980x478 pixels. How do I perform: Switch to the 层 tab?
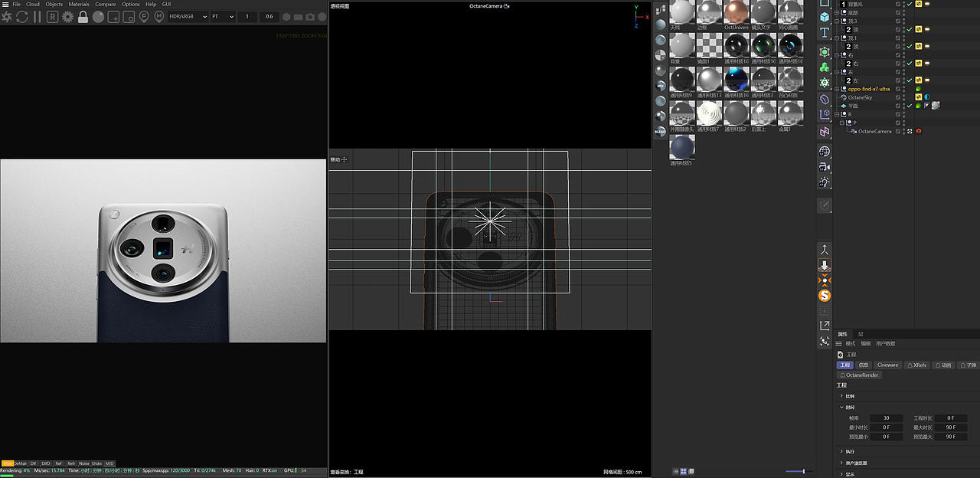[x=861, y=334]
